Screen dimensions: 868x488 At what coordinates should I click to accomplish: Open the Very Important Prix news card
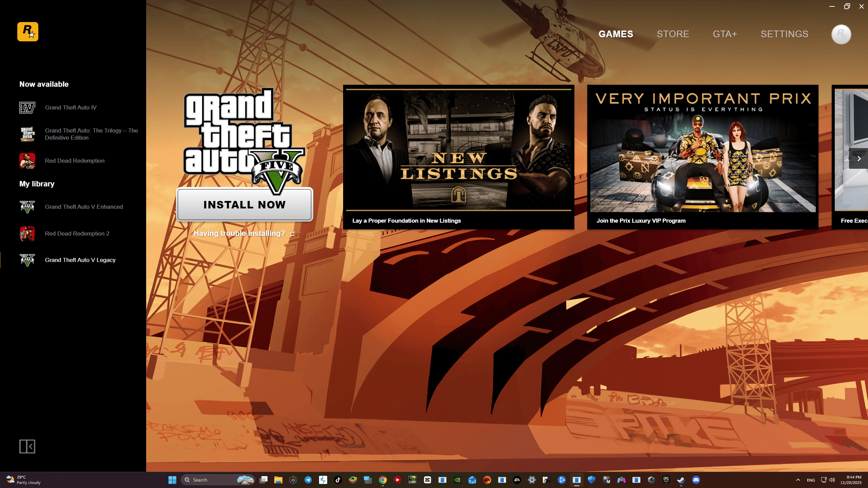(703, 157)
